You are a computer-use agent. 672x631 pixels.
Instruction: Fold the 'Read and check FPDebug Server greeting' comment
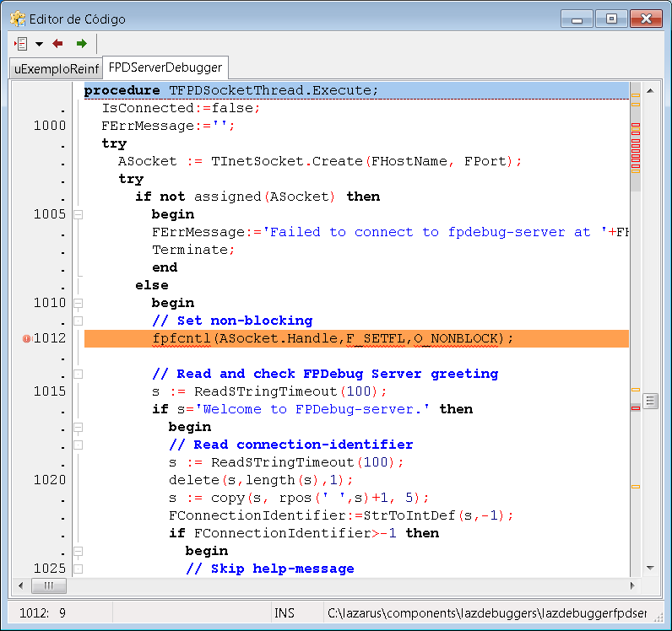(78, 374)
